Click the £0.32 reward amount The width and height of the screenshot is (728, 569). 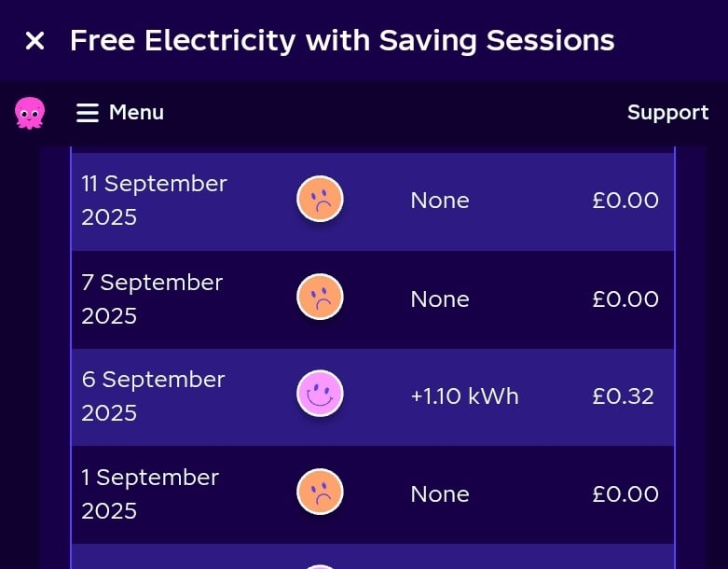623,396
